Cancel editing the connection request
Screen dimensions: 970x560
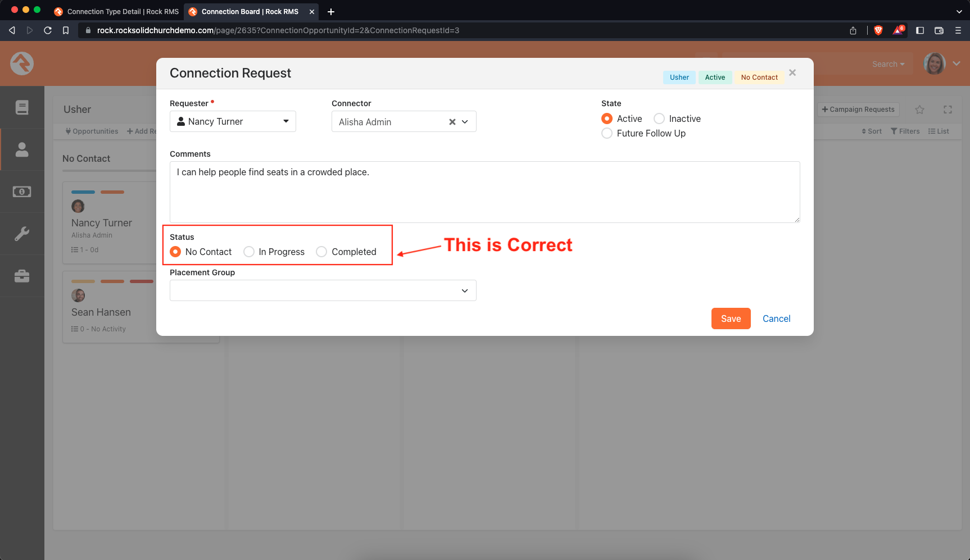(x=776, y=318)
